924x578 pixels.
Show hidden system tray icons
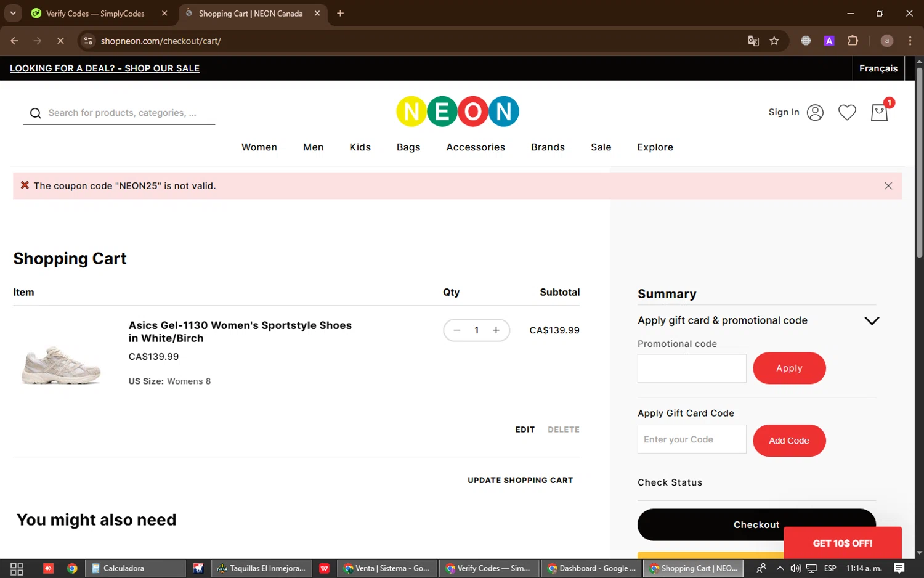click(780, 568)
